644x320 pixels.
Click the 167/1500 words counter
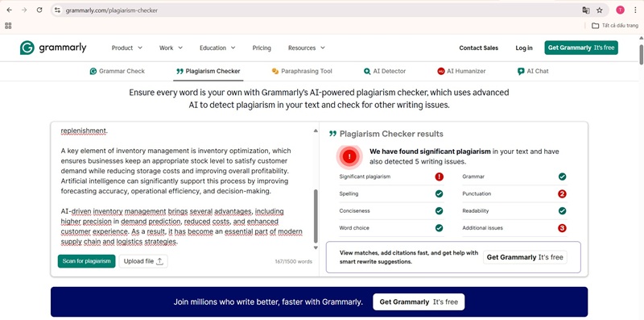pos(293,262)
